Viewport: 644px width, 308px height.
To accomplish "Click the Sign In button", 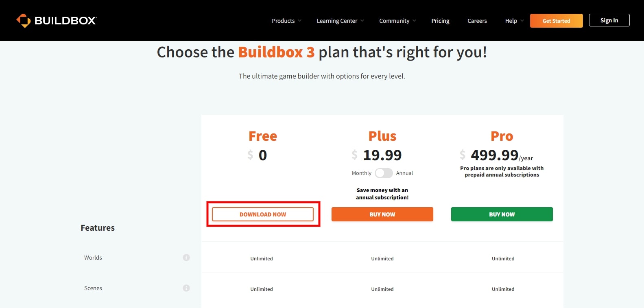I will tap(609, 20).
